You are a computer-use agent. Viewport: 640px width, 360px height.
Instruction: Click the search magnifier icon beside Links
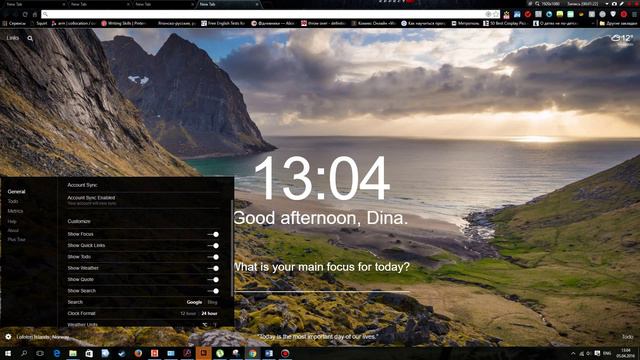pyautogui.click(x=30, y=38)
